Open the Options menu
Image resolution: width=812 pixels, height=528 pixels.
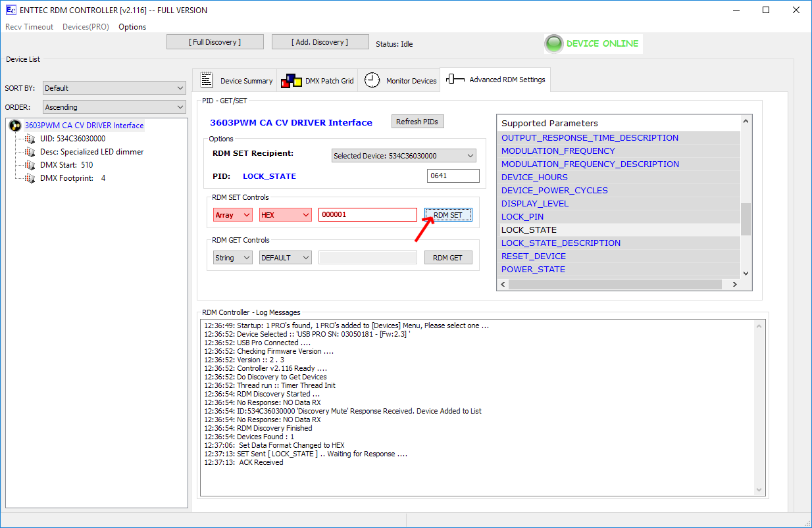click(132, 27)
